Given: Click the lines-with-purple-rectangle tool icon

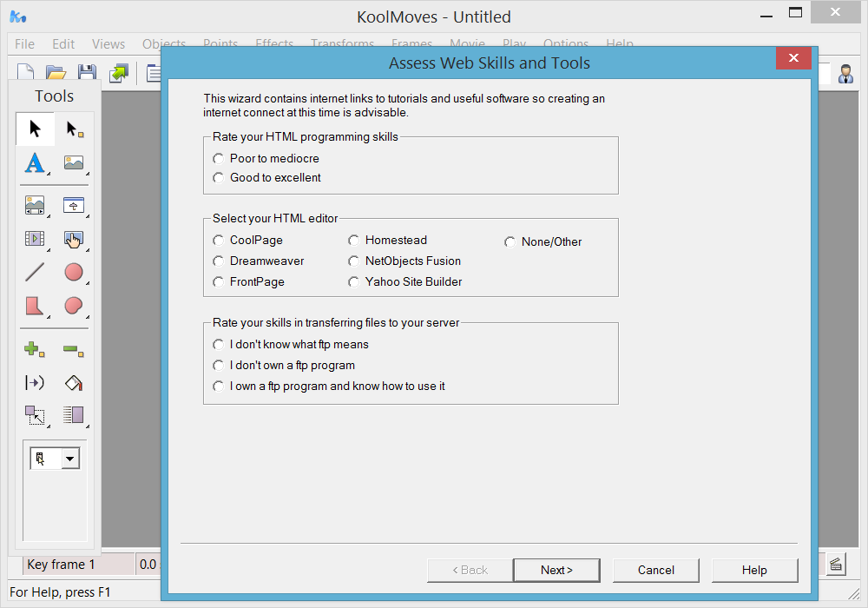Looking at the screenshot, I should click(74, 415).
